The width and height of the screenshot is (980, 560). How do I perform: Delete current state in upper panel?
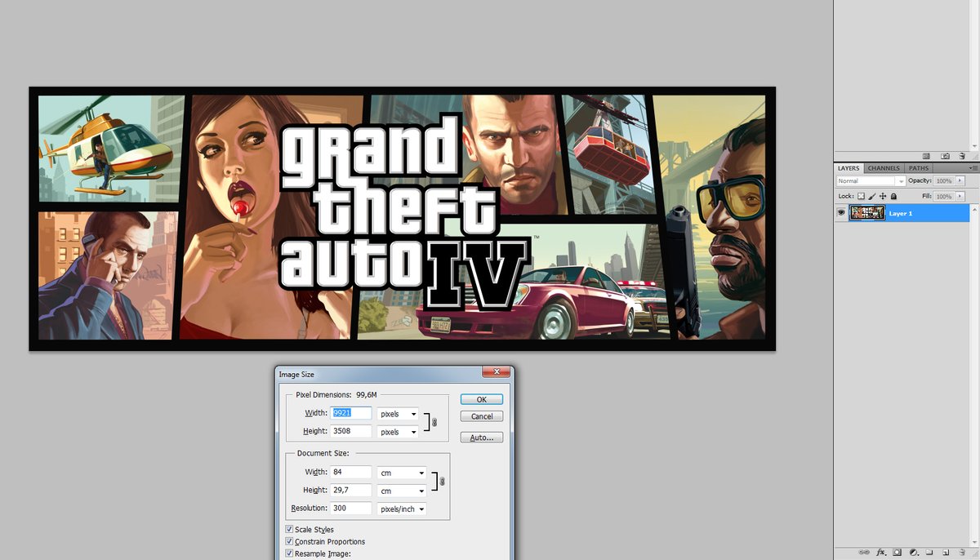pos(962,156)
